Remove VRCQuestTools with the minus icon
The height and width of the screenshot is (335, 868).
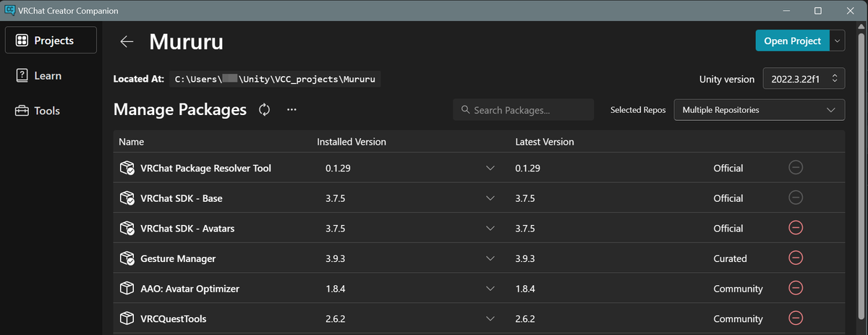click(795, 318)
